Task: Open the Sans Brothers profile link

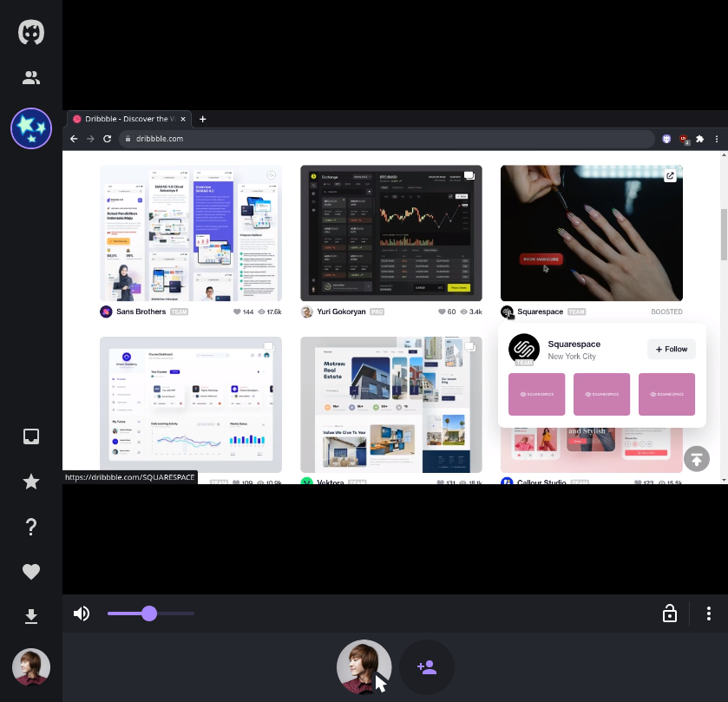Action: 141,312
